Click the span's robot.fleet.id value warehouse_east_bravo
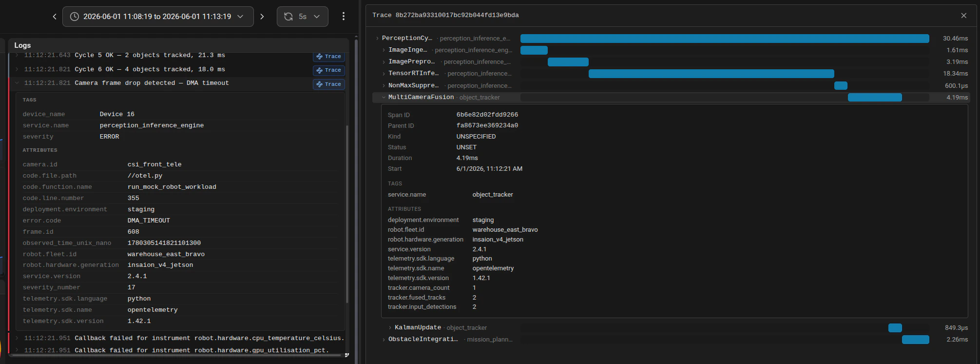Screen dimensions: 980x364 [x=505, y=230]
